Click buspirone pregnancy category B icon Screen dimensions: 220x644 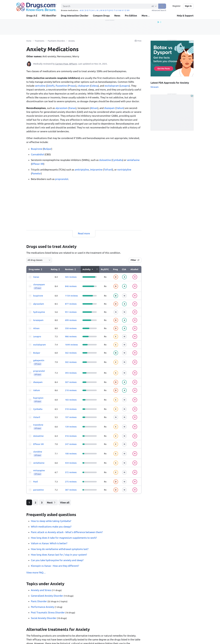point(116,296)
